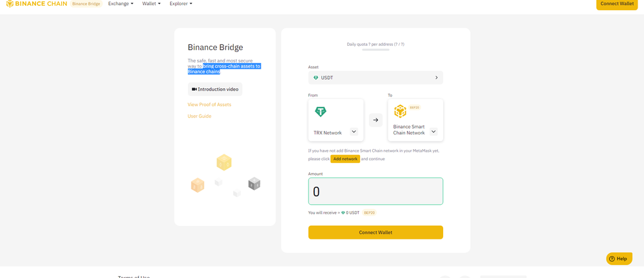Open the User Guide link

click(x=200, y=116)
